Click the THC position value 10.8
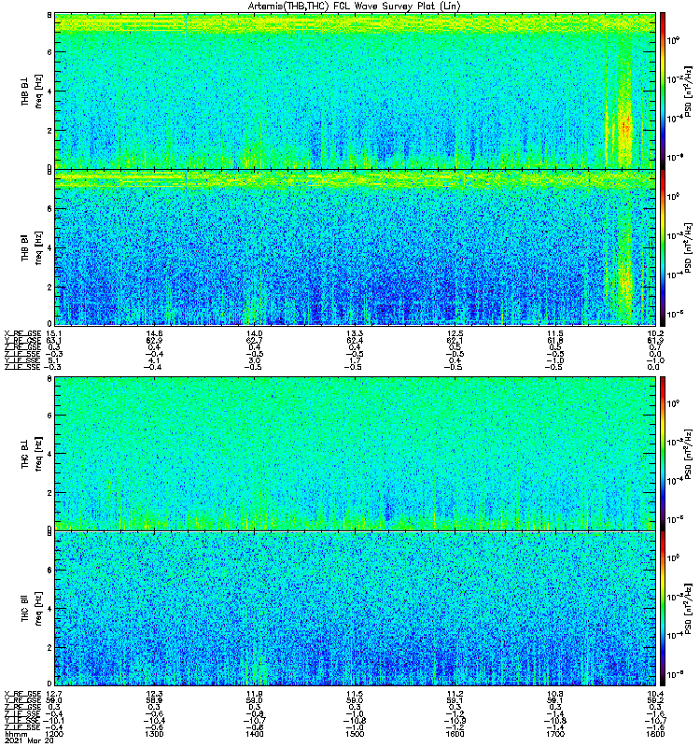700x747 pixels. point(555,694)
